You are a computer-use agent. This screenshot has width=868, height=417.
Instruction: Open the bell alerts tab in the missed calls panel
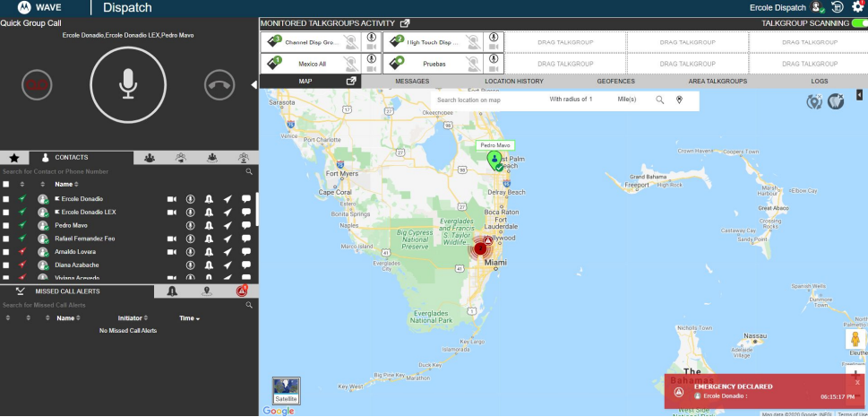pos(172,291)
